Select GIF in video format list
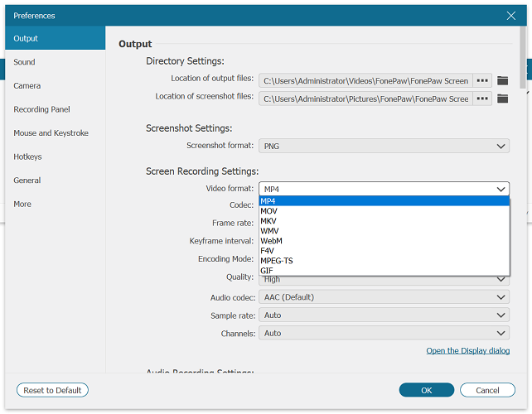This screenshot has height=414, width=532. (x=384, y=271)
